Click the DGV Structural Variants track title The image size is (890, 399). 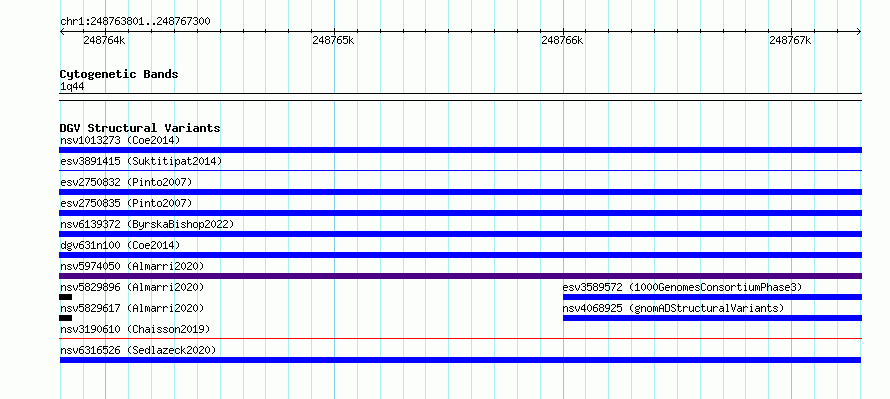point(140,128)
